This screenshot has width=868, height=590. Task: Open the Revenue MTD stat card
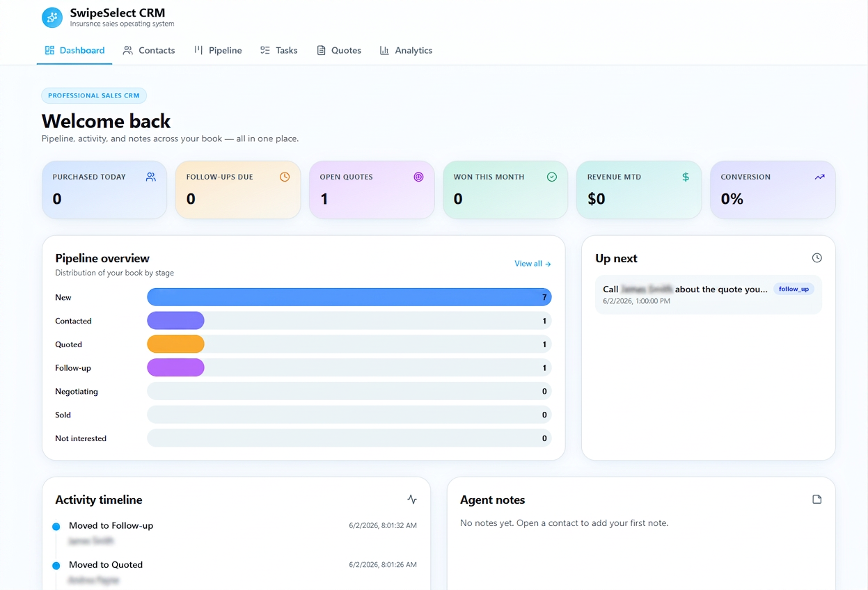(x=639, y=190)
